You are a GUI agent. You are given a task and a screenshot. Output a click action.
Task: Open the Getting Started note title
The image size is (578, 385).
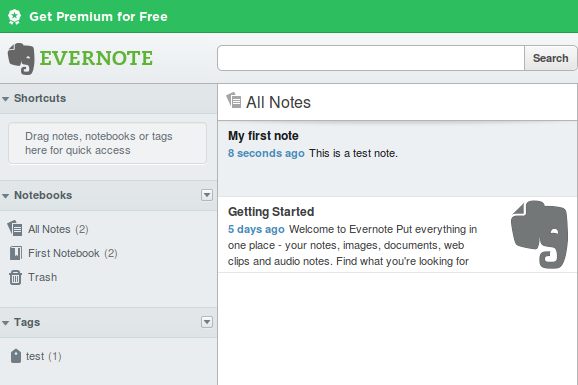point(271,212)
